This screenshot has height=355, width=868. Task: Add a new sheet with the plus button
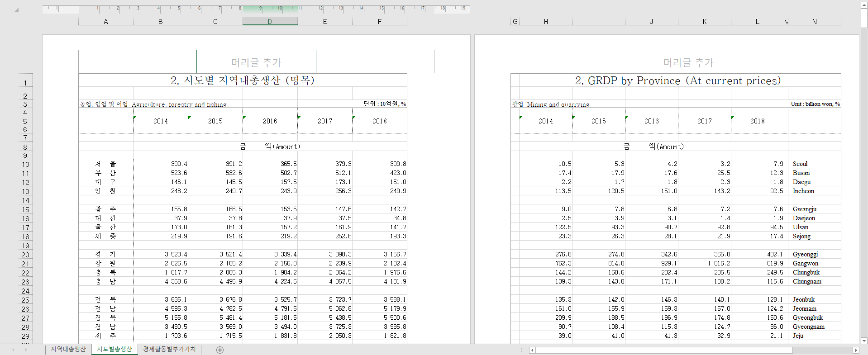[x=220, y=350]
